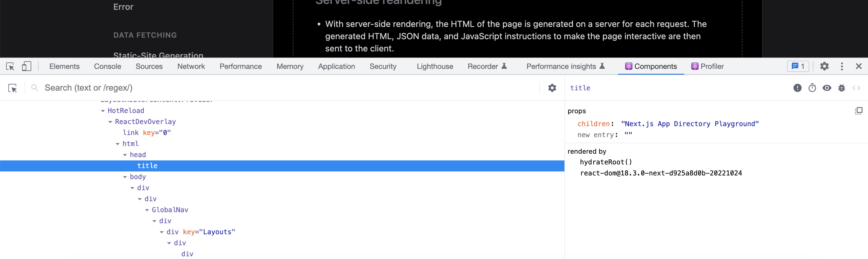Open DevTools settings gear
868x259 pixels.
(x=824, y=66)
